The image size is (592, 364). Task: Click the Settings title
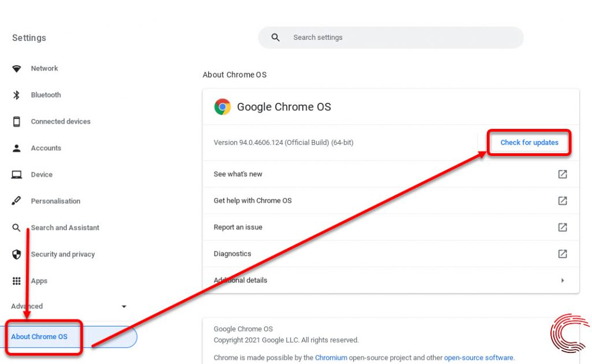coord(29,38)
